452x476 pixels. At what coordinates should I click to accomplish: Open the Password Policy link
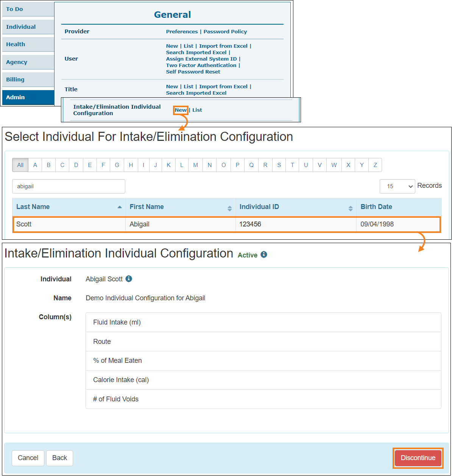click(225, 32)
